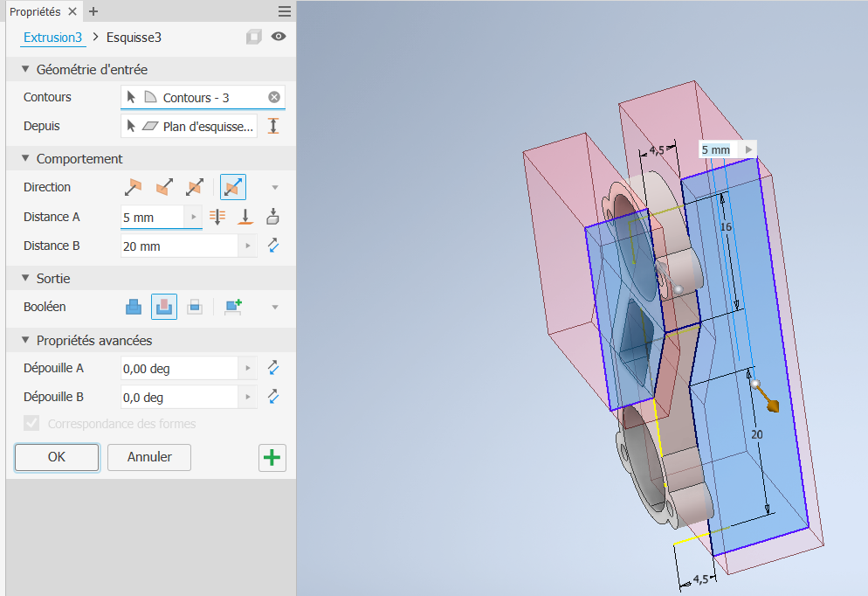Image resolution: width=868 pixels, height=596 pixels.
Task: Confirm the extrusion with OK
Action: 57,457
